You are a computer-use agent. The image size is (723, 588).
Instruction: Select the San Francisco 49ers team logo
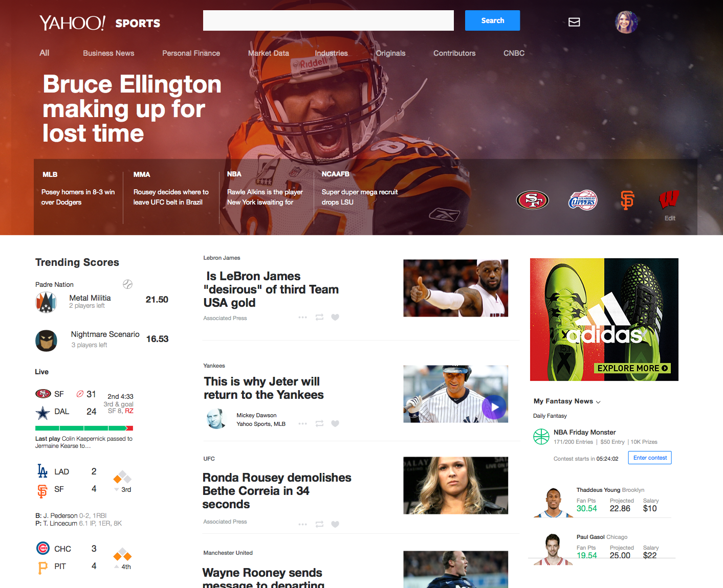click(x=533, y=200)
